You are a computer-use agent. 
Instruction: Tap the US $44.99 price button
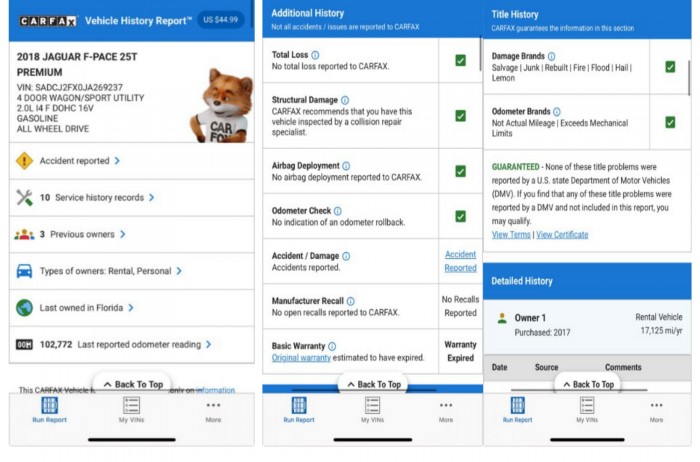[221, 20]
